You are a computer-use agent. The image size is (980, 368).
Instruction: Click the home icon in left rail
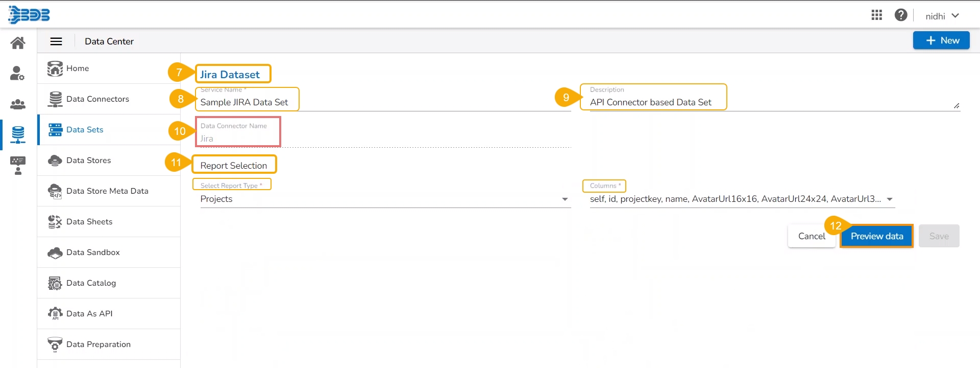point(18,43)
